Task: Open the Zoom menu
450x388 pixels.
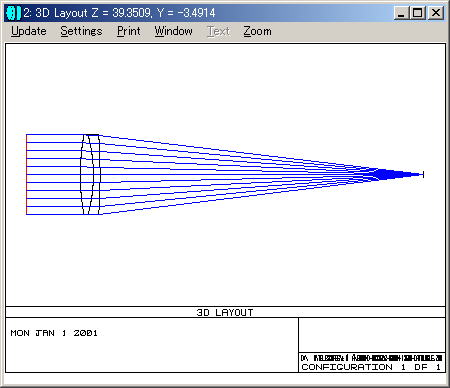Action: pos(257,31)
